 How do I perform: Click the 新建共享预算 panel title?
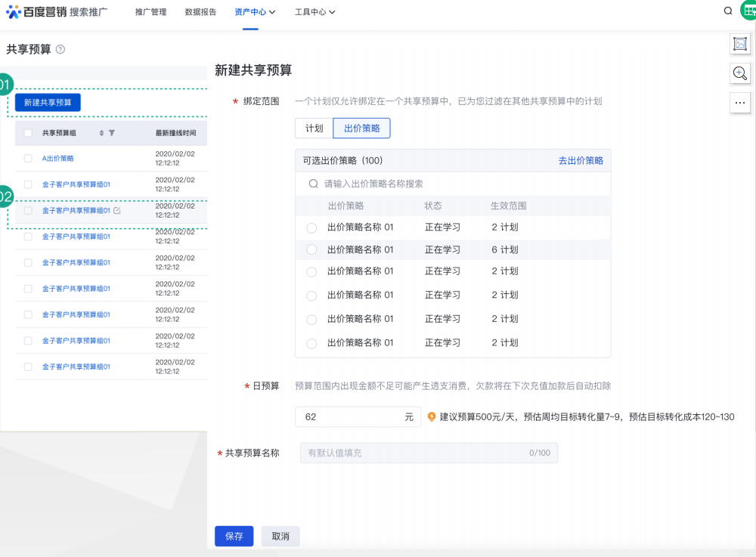[x=253, y=70]
